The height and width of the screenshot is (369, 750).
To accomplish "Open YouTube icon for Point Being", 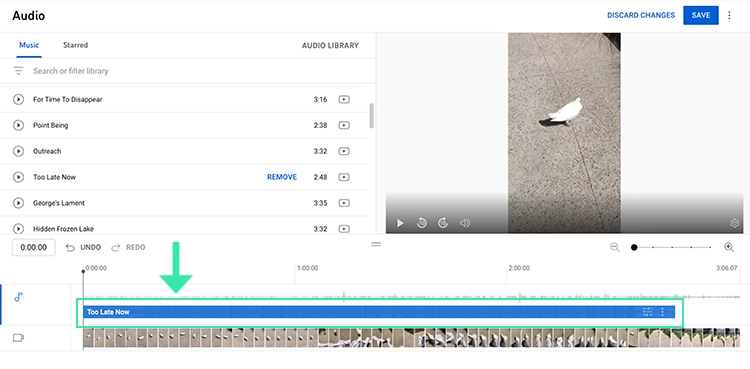I will tap(344, 125).
